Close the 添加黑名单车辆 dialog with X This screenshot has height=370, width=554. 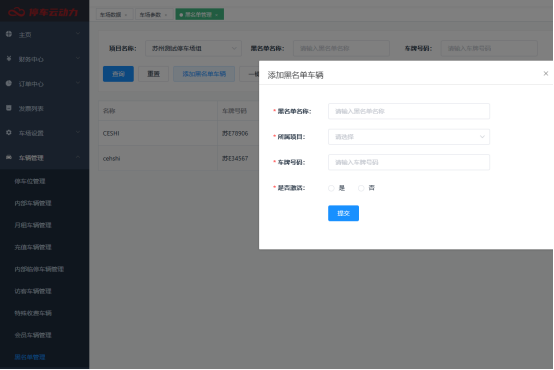pos(546,74)
